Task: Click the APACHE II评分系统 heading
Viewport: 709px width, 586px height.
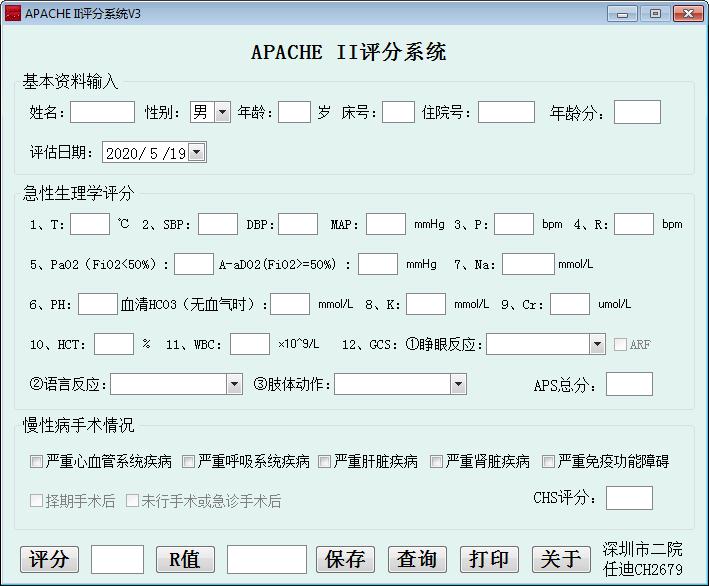Action: 349,52
